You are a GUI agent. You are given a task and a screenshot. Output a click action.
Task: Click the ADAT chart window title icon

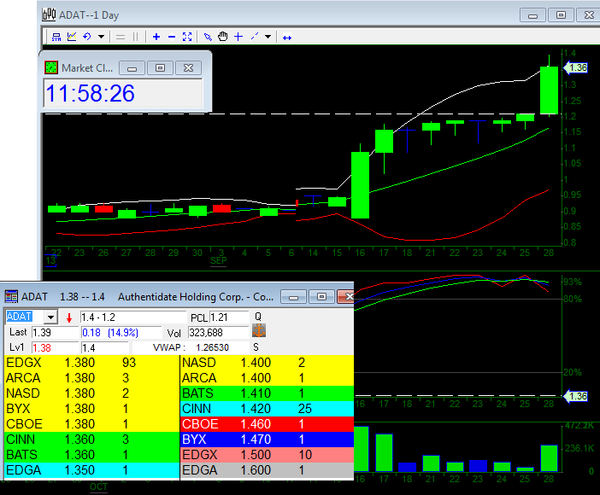coord(49,15)
